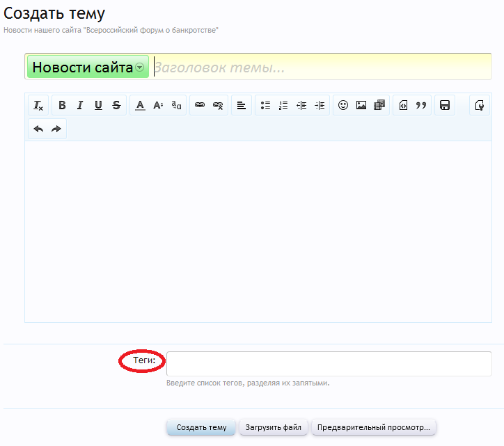
Task: Switch editor to BB code mode
Action: click(x=480, y=105)
